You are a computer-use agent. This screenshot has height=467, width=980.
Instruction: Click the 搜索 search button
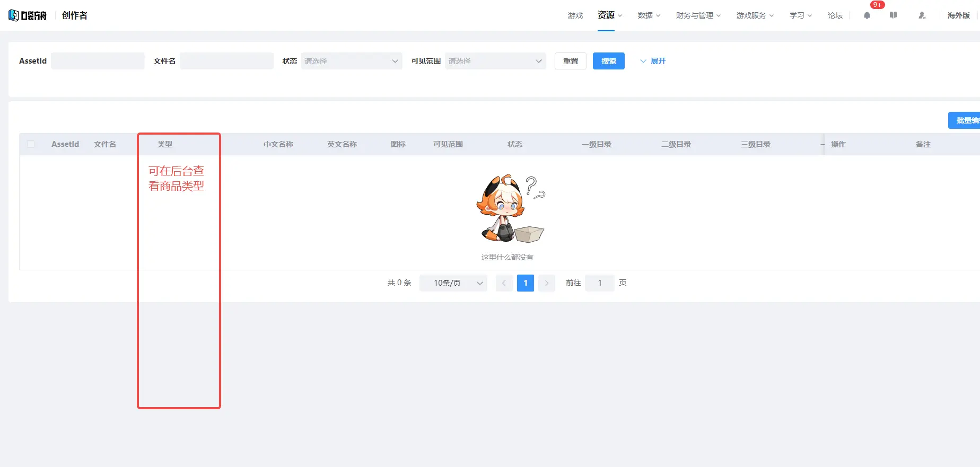click(x=609, y=61)
